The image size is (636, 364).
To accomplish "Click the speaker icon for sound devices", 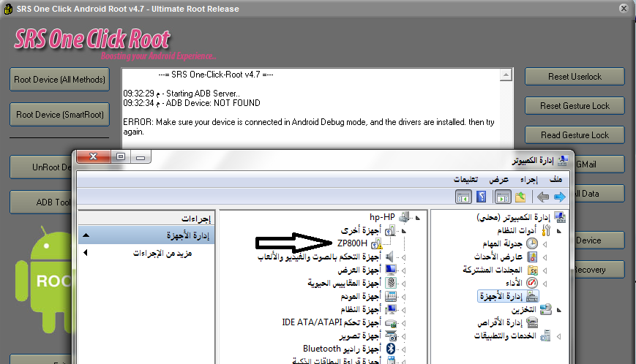I will point(390,257).
